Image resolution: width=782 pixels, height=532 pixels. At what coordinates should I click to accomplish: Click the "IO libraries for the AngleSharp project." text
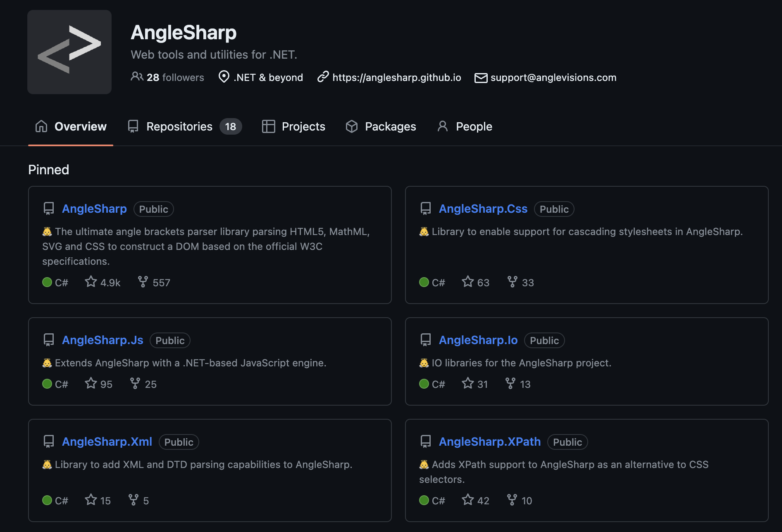522,363
